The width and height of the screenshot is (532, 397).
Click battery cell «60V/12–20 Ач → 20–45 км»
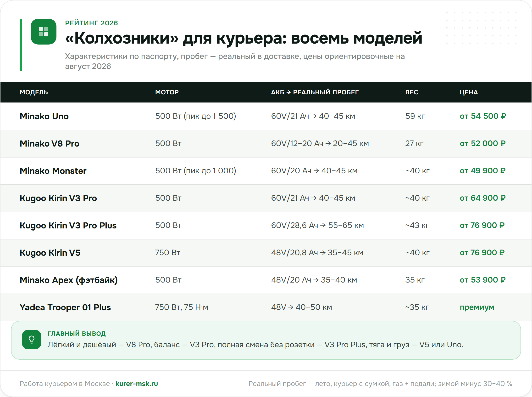click(x=320, y=143)
